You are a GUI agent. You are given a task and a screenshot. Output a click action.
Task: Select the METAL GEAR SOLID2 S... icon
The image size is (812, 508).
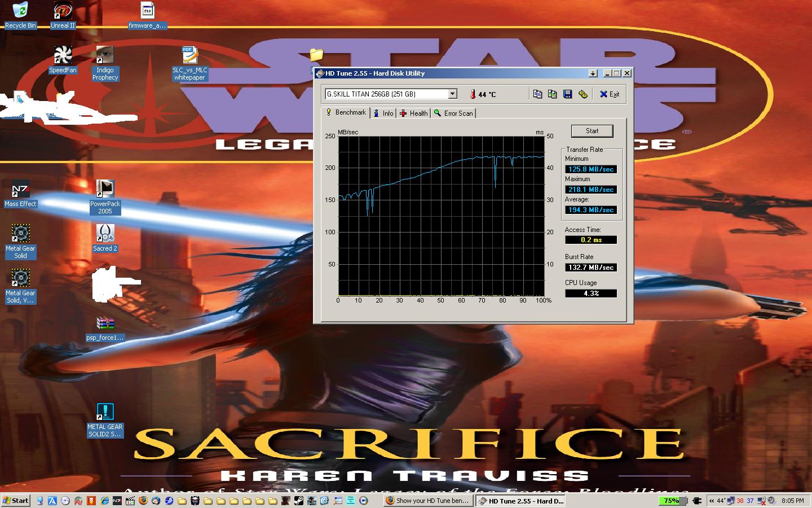click(x=105, y=421)
